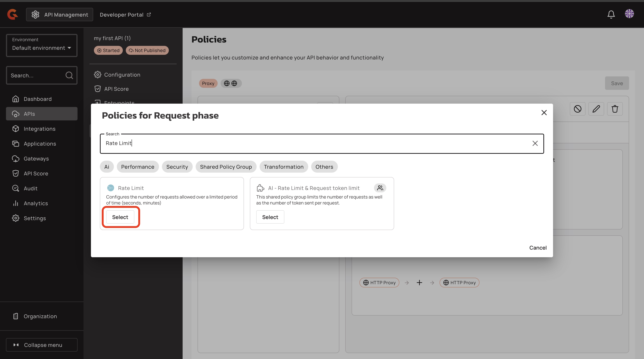Select the AI Rate Limit token policy
The width and height of the screenshot is (644, 359).
(x=270, y=217)
